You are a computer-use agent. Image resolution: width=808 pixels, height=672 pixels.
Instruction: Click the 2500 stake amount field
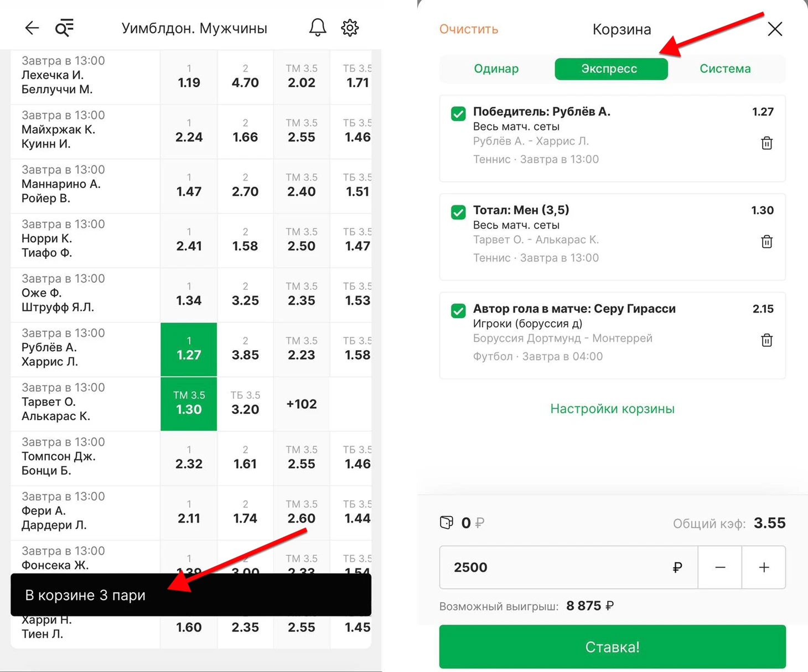tap(568, 567)
